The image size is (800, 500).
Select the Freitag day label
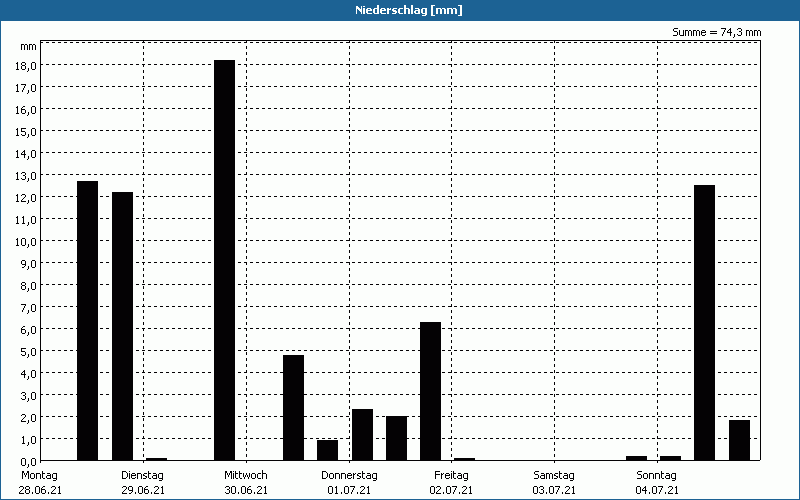[x=451, y=476]
